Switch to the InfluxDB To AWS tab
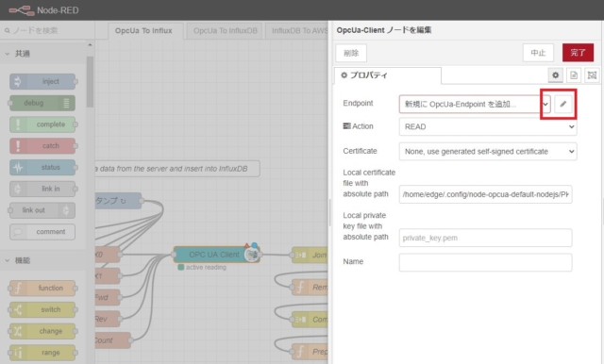The image size is (604, 364). [297, 31]
